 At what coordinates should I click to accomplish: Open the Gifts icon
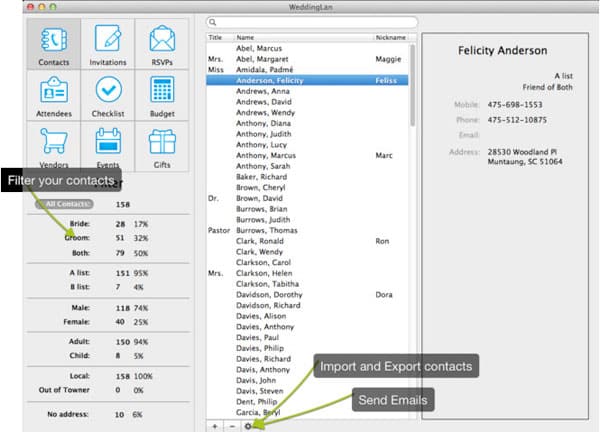(162, 148)
